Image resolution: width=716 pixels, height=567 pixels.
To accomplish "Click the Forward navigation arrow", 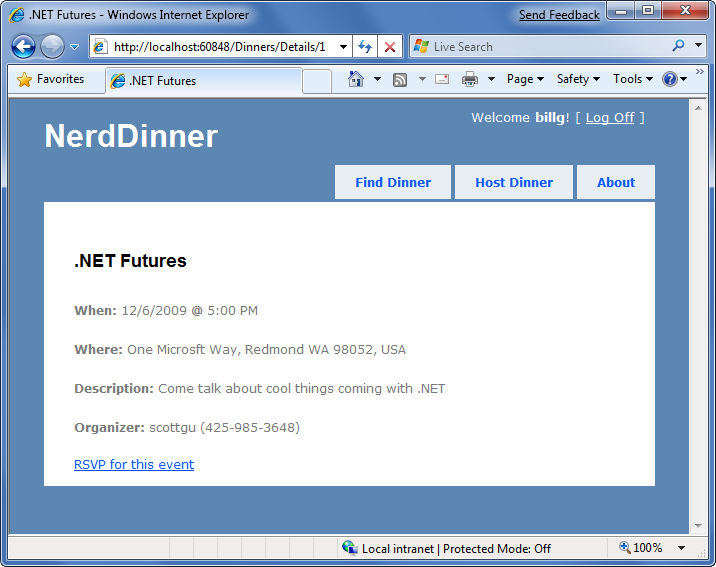I will click(52, 47).
